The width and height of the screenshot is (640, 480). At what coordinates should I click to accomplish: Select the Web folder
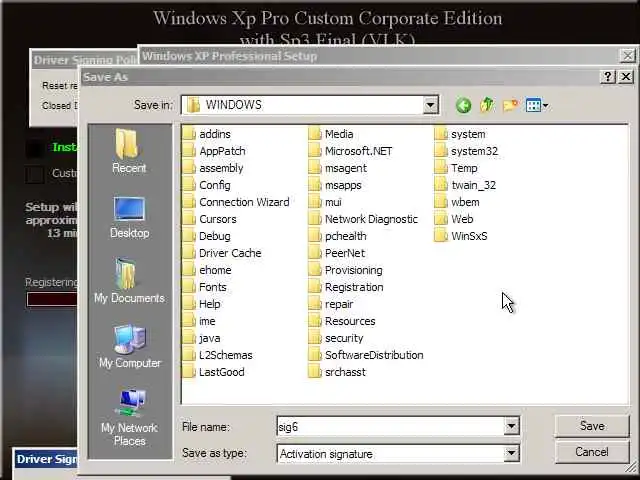[454, 219]
